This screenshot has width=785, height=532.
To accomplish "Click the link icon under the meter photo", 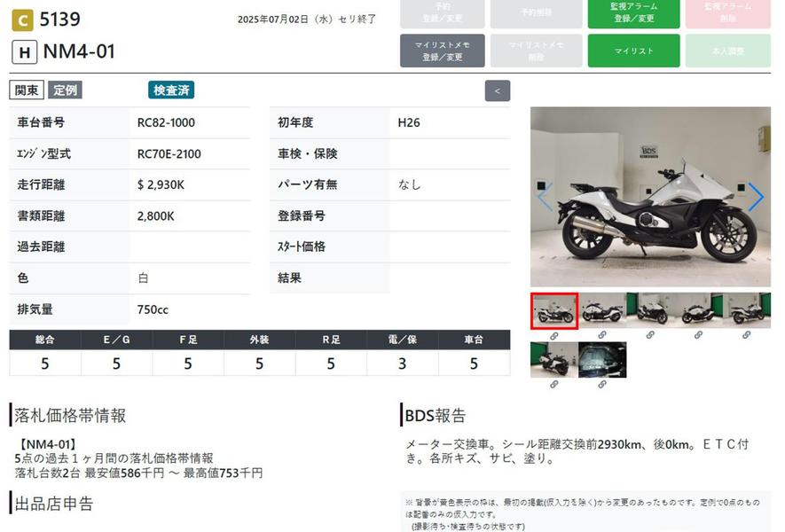I will 602,385.
